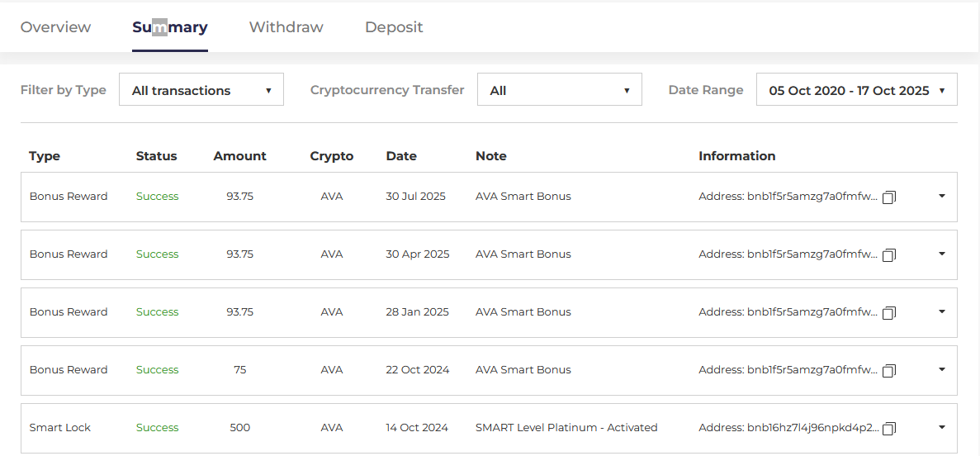Click the SMART Level Platinum - Activated note

566,428
